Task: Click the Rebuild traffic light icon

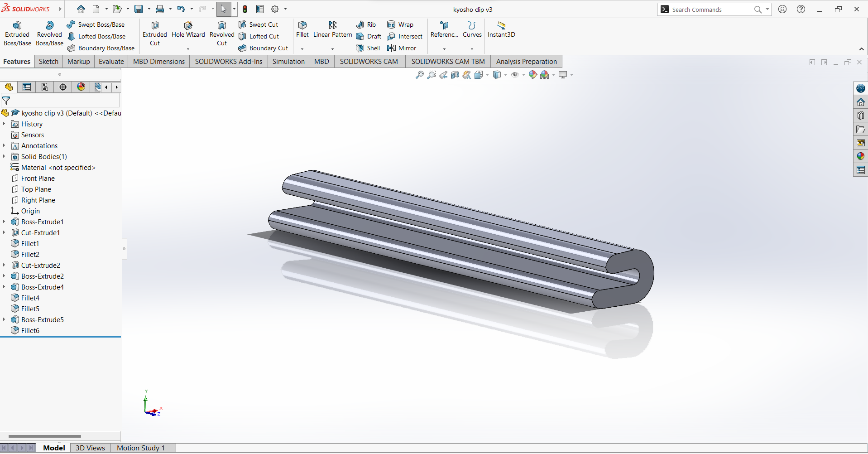Action: click(x=245, y=9)
